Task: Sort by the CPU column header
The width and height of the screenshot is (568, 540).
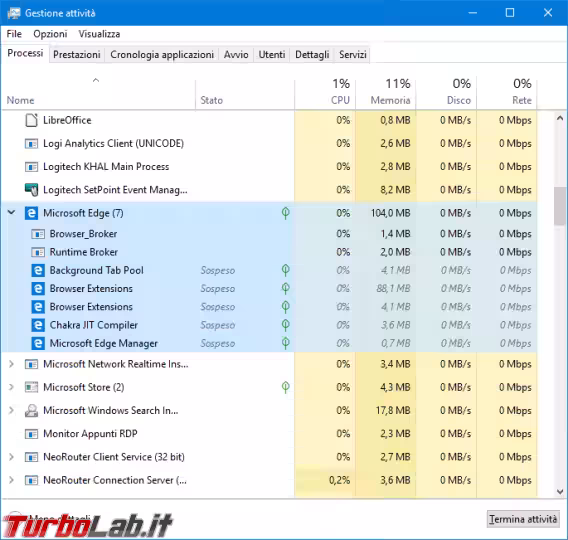Action: (325, 93)
